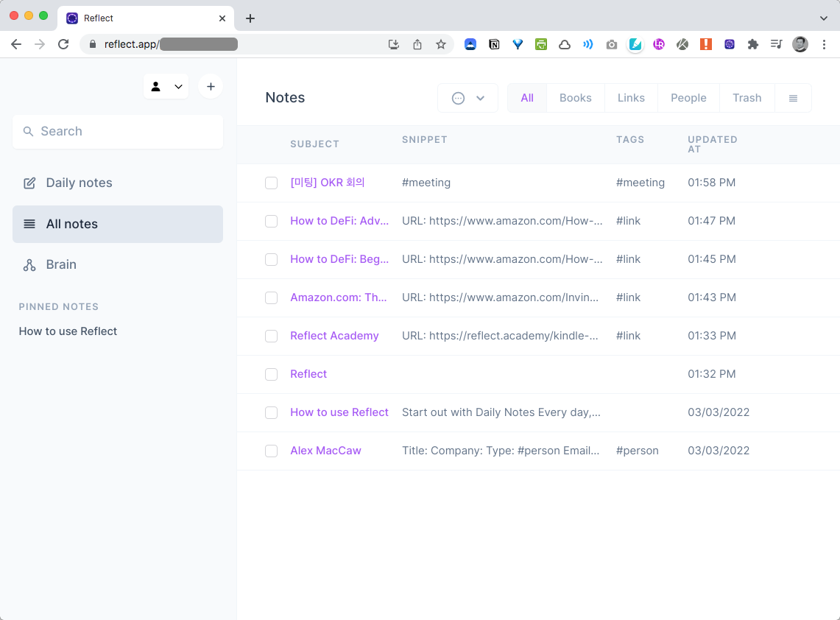The height and width of the screenshot is (620, 840).
Task: Focus the Search field
Action: (x=117, y=131)
